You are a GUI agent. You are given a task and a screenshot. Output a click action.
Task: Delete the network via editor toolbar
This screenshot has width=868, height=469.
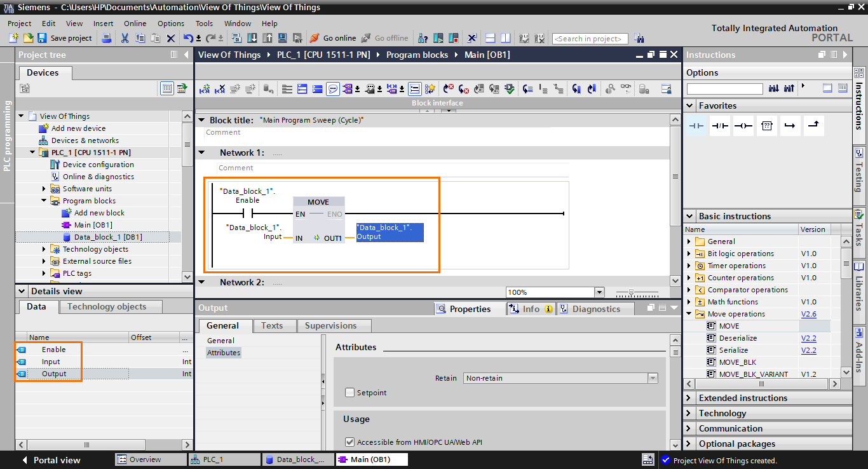tap(219, 89)
